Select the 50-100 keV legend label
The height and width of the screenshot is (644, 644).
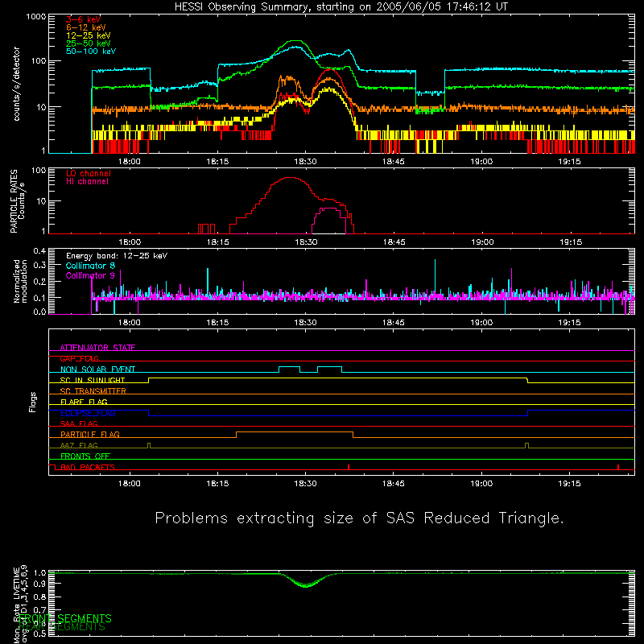pos(91,51)
